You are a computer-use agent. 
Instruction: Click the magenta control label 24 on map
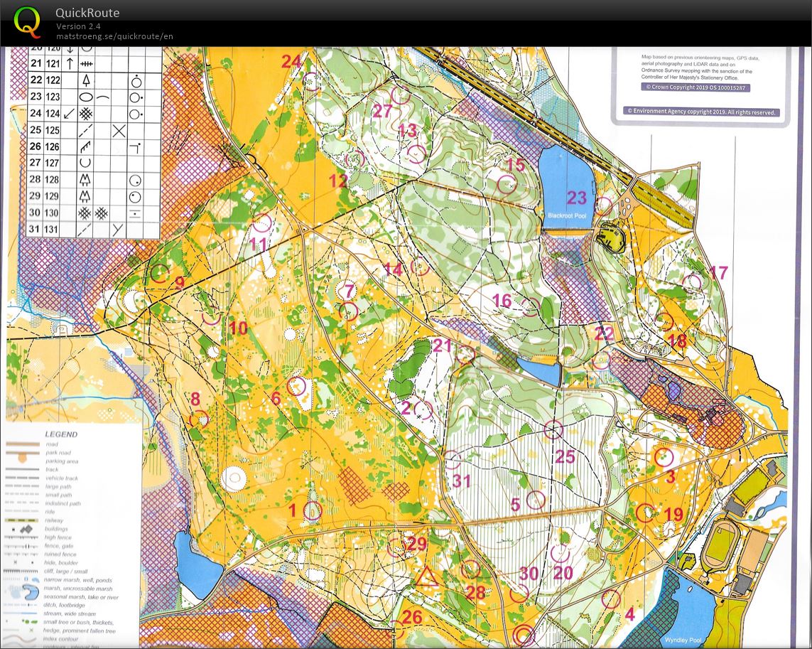pos(291,62)
